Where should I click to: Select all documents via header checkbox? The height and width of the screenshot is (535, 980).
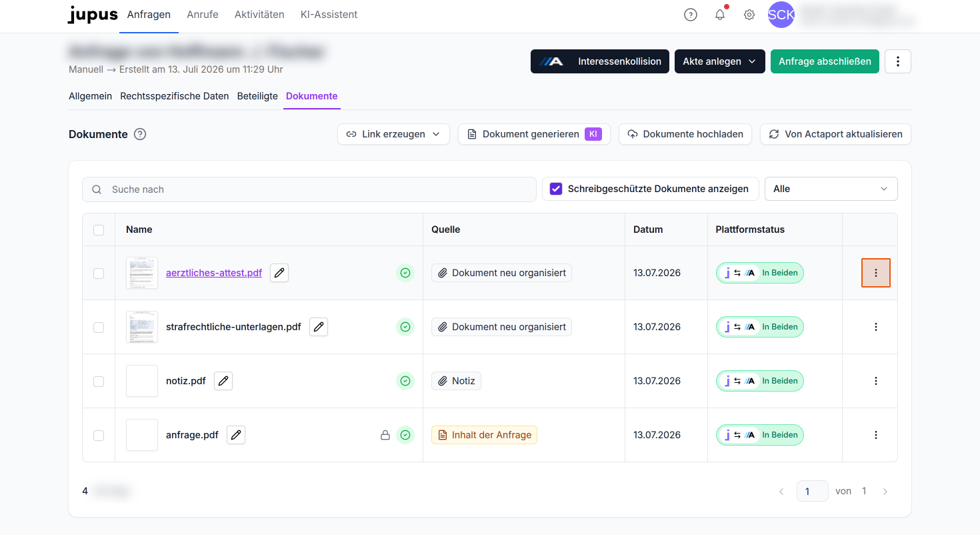click(x=99, y=230)
